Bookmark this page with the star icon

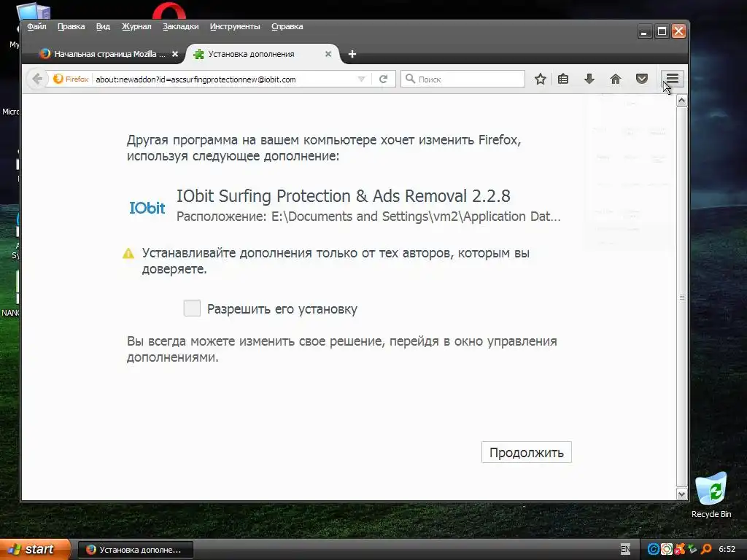point(541,79)
